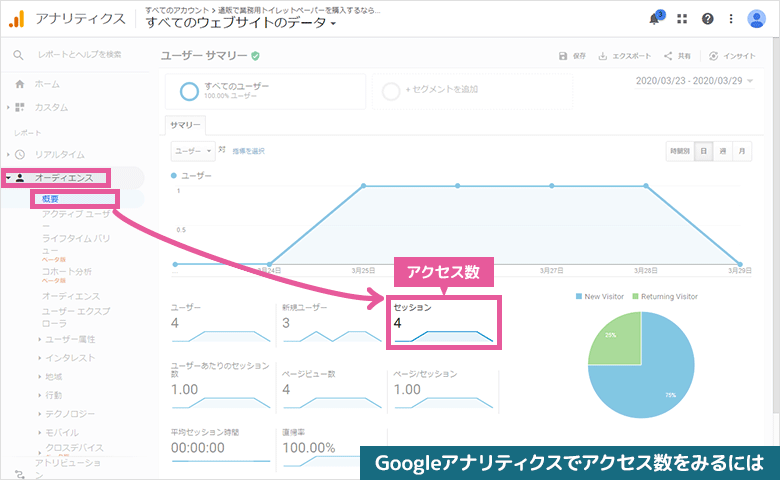The width and height of the screenshot is (780, 480).
Task: Click the 3月25日 data point on chart
Action: (364, 186)
